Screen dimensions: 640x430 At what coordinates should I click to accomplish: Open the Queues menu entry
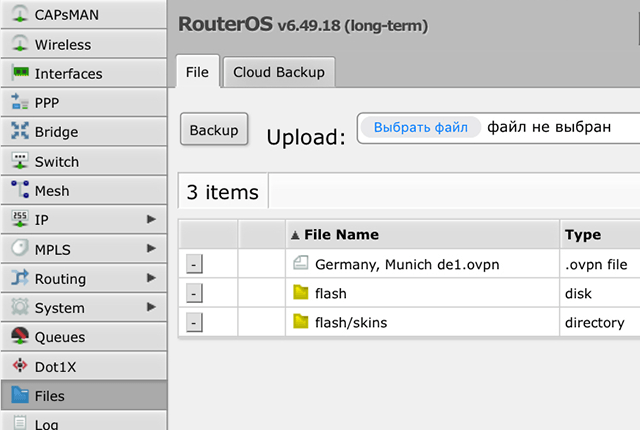[x=84, y=337]
